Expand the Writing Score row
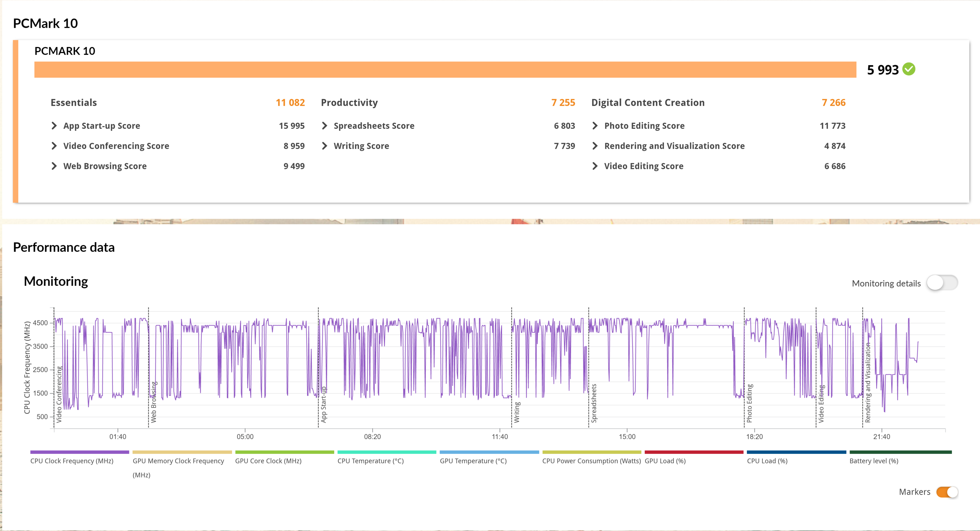The width and height of the screenshot is (980, 531). 325,146
